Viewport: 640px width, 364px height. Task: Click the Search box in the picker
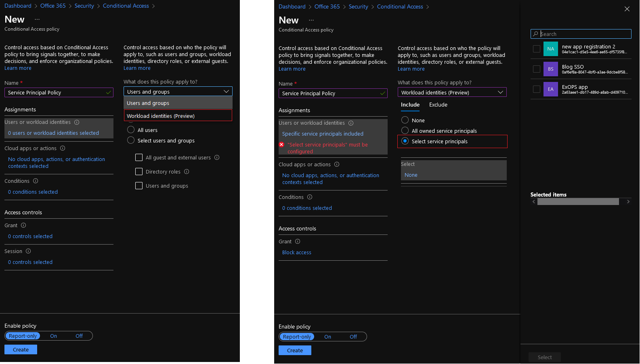581,34
